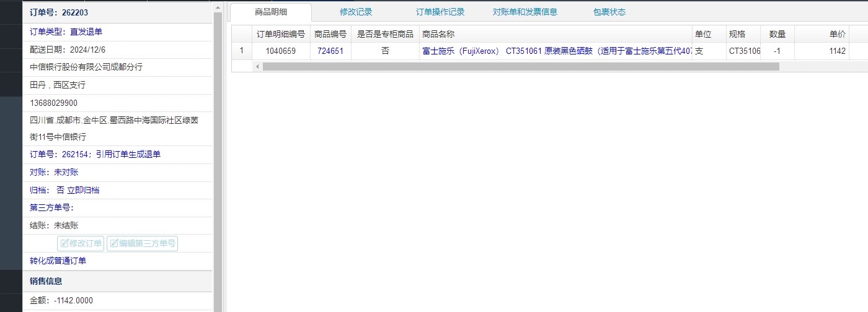Click the left panel vertical scrollbar
The image size is (868, 312).
(218, 161)
